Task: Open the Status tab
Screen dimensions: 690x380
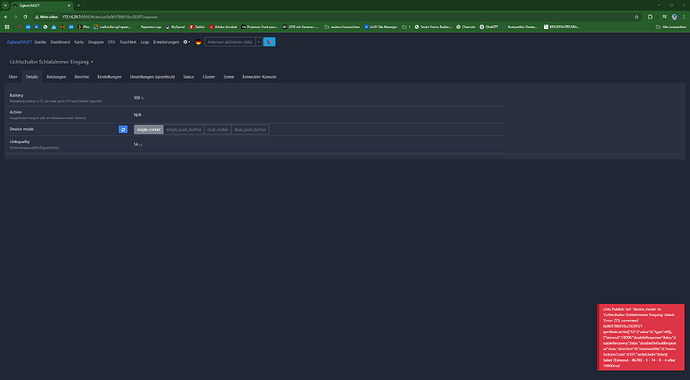Action: [x=188, y=77]
